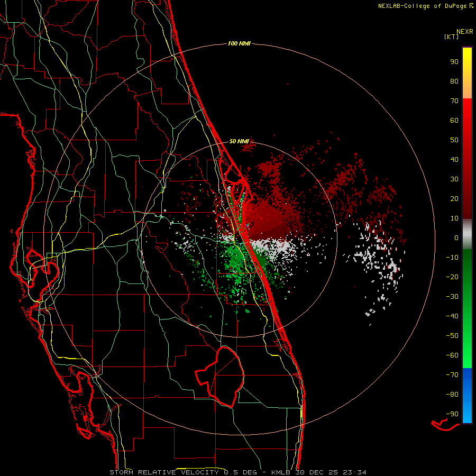Click the 80 knot scale value
The width and height of the screenshot is (476, 476).
[454, 81]
